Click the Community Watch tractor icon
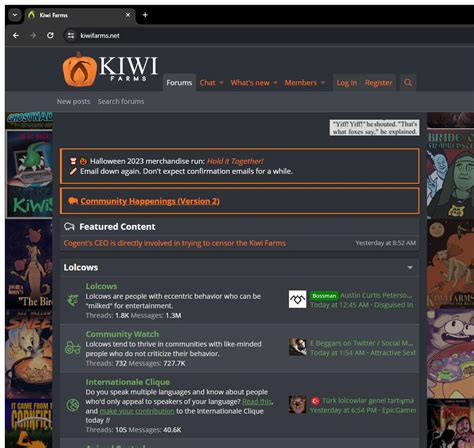474x448 pixels. tap(73, 348)
